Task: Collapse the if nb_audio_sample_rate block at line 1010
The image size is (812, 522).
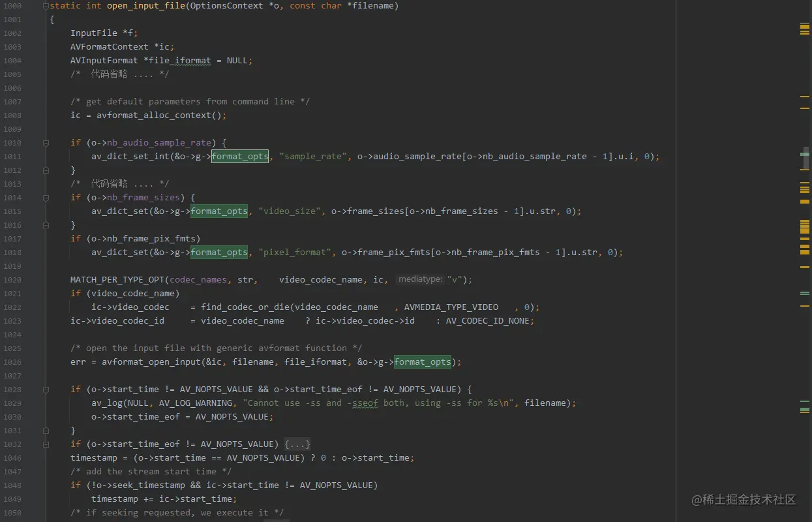Action: pos(46,142)
